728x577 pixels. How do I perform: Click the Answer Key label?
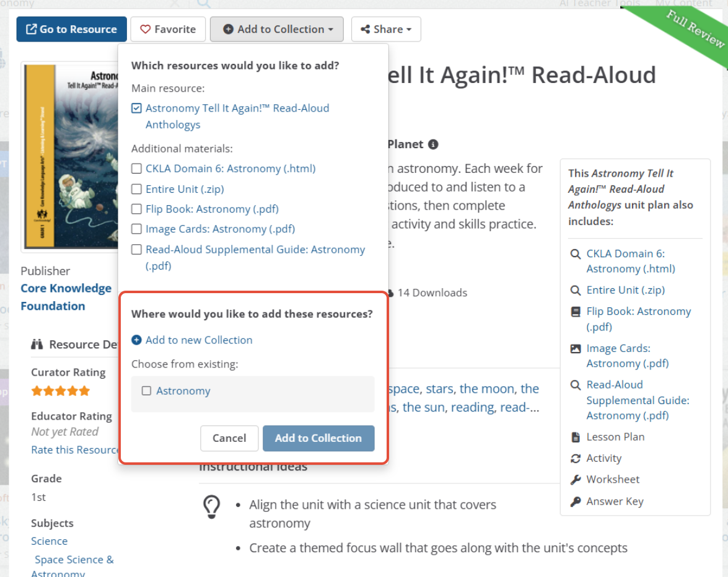click(x=615, y=502)
